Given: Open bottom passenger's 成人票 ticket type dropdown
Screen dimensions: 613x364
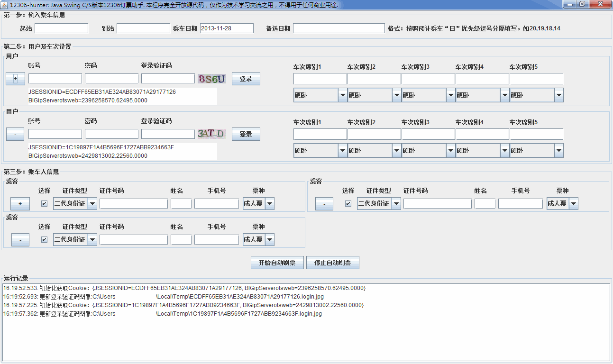Looking at the screenshot, I should (x=258, y=240).
